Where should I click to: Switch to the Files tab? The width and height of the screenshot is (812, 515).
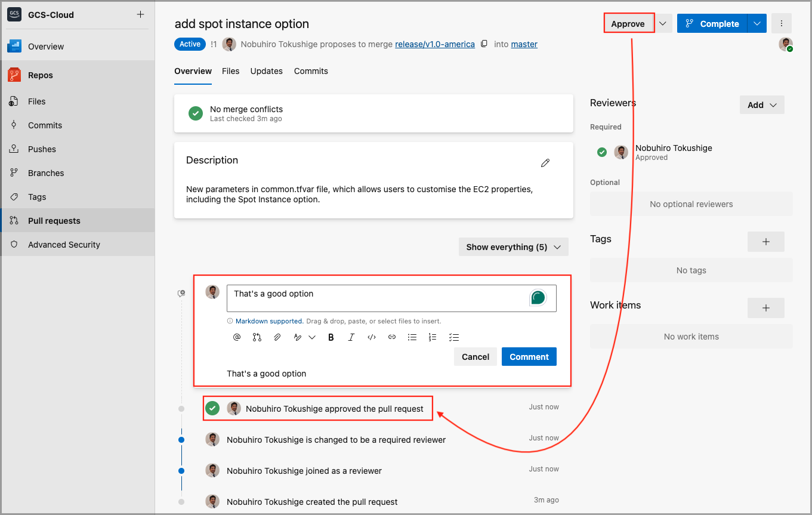click(x=230, y=71)
